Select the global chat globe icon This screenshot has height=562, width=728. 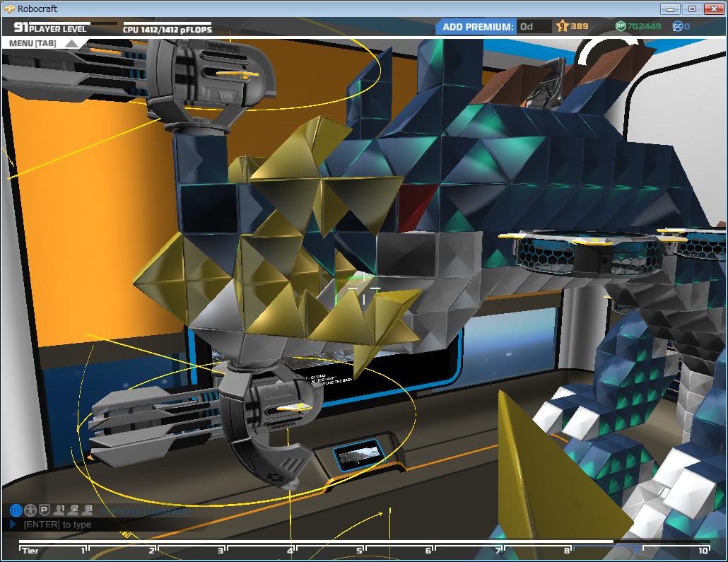pyautogui.click(x=16, y=510)
